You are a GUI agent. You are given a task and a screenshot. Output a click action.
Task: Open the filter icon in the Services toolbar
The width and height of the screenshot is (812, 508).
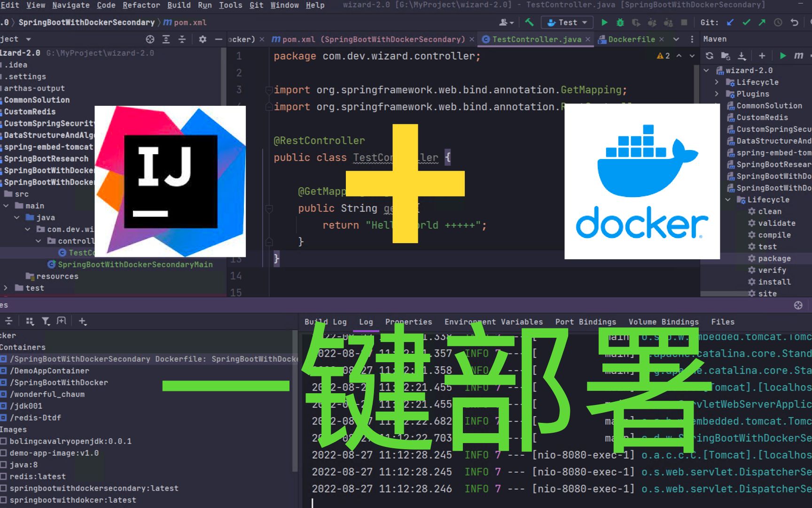(x=46, y=321)
